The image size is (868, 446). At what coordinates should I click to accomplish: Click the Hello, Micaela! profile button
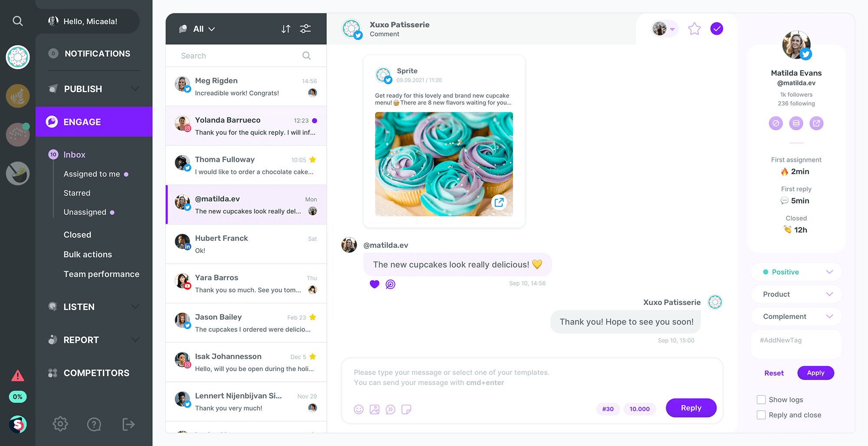click(x=88, y=21)
